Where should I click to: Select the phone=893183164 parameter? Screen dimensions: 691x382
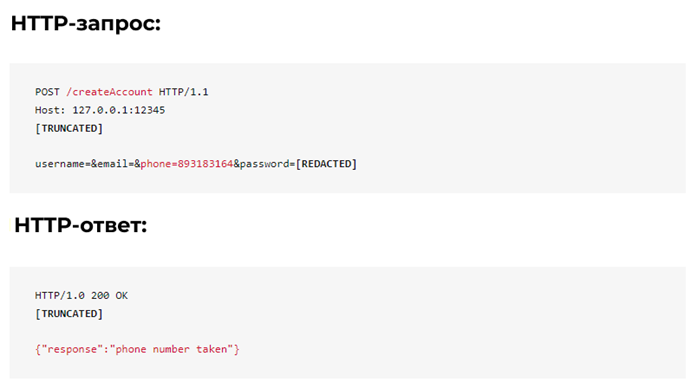(x=187, y=163)
